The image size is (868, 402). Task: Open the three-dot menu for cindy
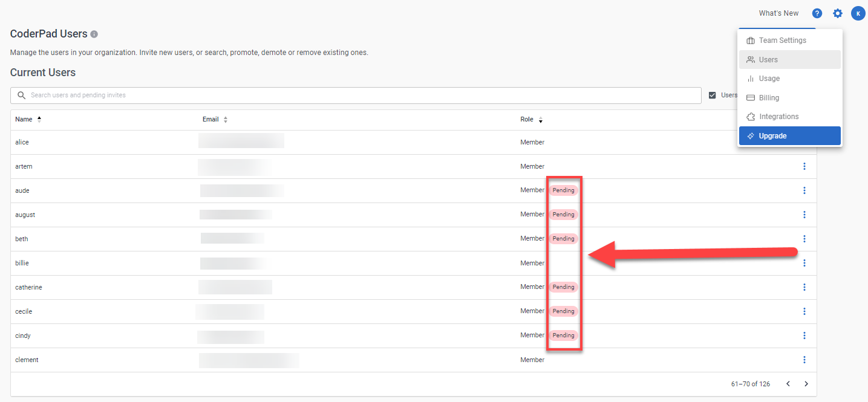804,336
